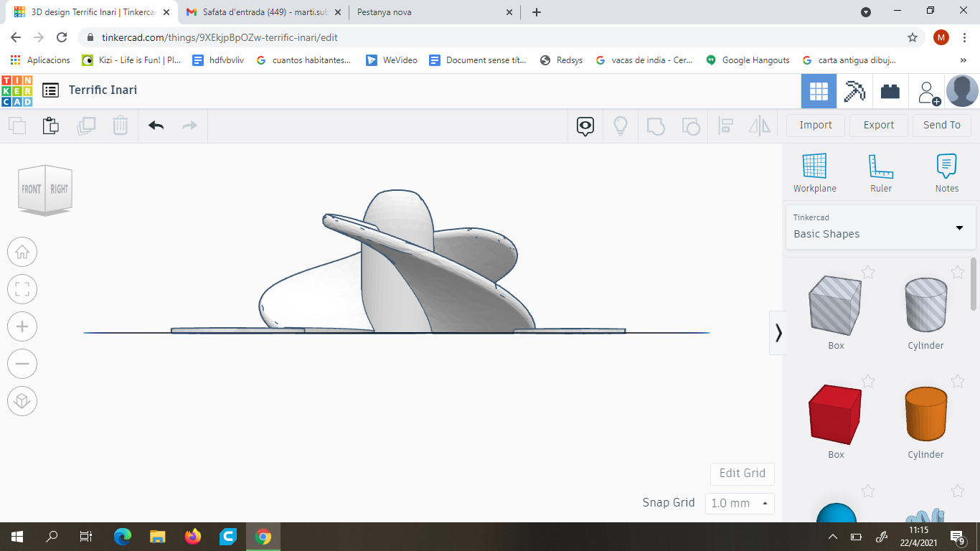This screenshot has width=980, height=551.
Task: Click the Import button
Action: (816, 125)
